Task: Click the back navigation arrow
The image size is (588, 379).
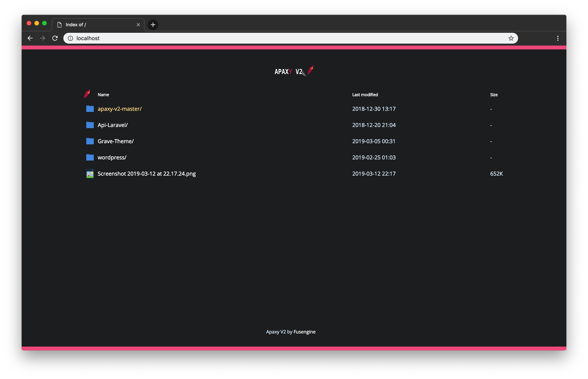Action: [30, 38]
